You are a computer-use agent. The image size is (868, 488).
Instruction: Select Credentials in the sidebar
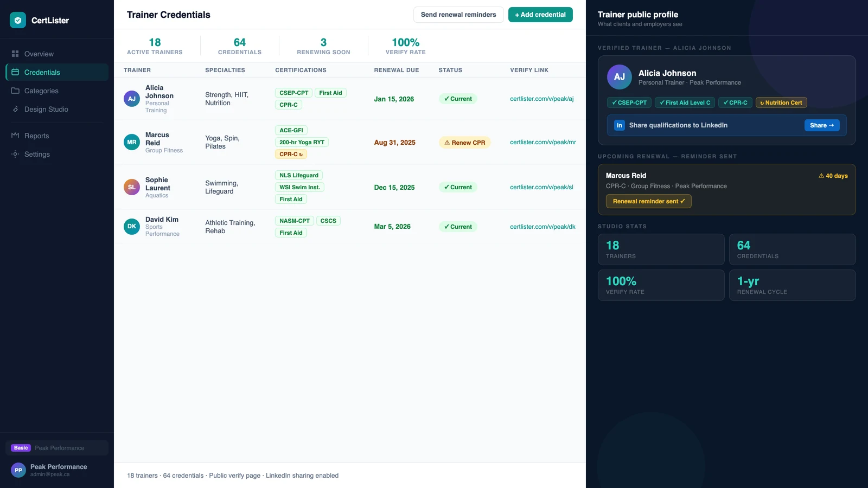(57, 72)
